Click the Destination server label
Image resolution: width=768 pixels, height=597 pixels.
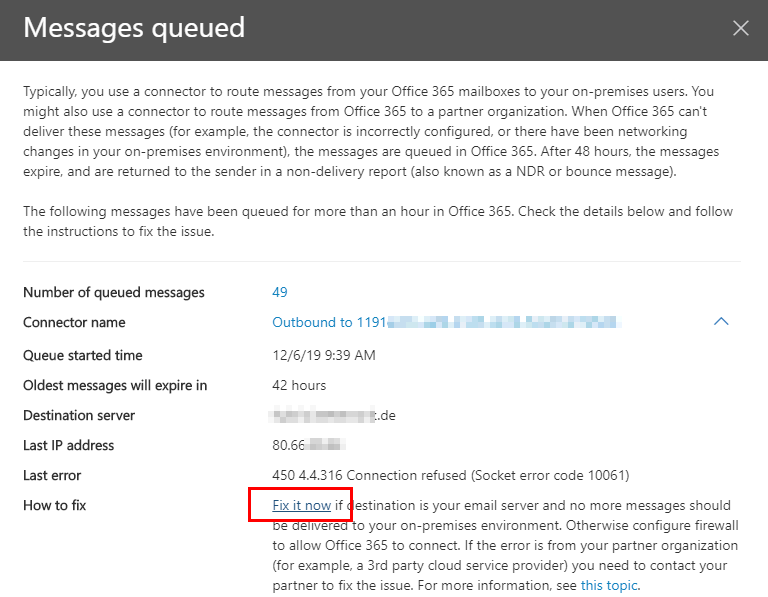[79, 415]
